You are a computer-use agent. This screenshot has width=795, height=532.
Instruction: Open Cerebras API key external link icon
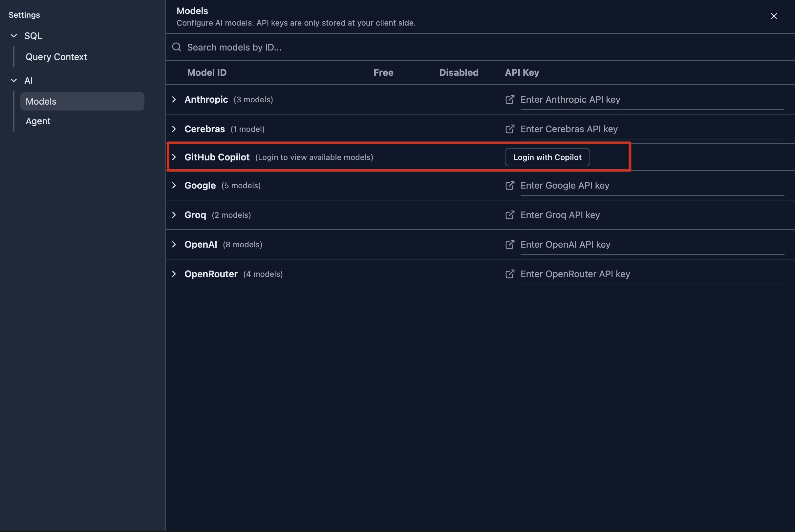[x=509, y=129]
